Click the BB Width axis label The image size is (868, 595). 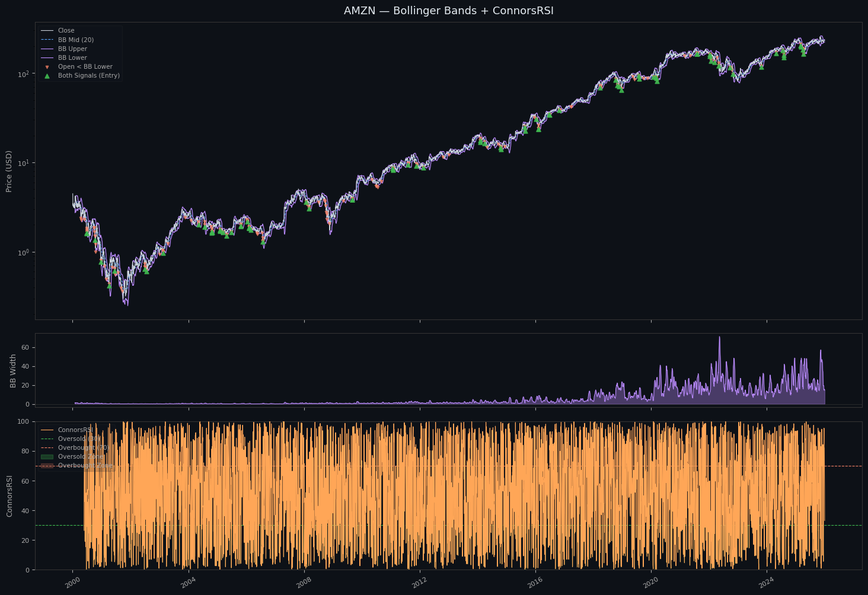(13, 371)
